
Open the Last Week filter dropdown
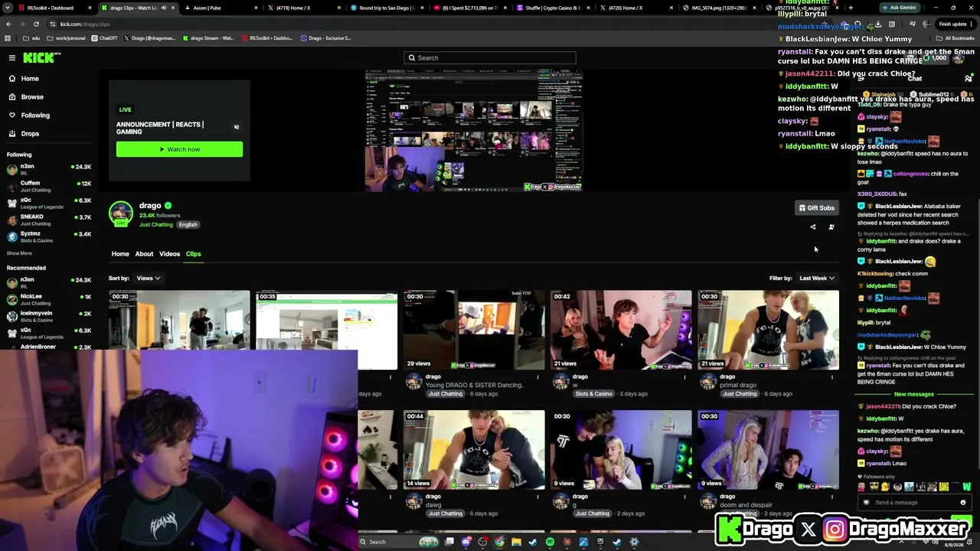point(816,279)
